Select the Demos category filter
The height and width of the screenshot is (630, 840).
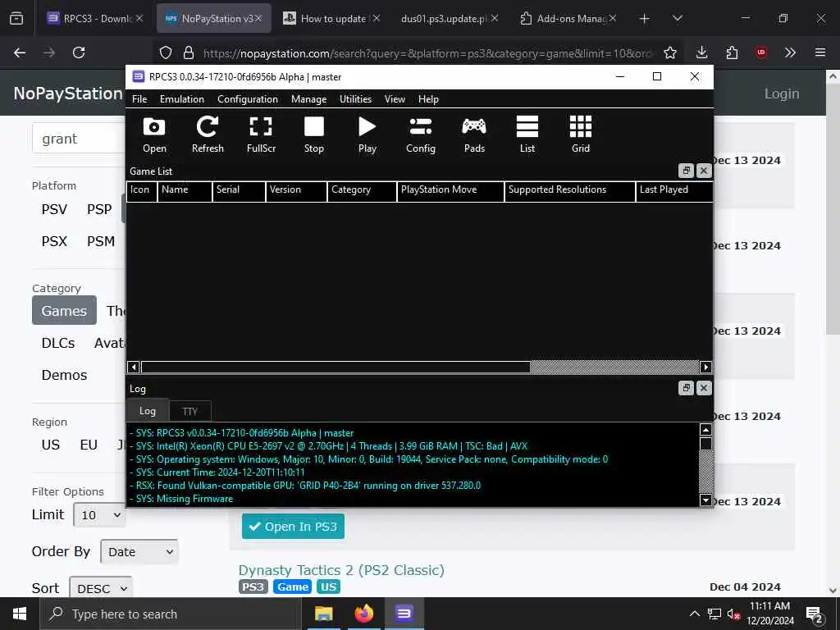(x=64, y=375)
